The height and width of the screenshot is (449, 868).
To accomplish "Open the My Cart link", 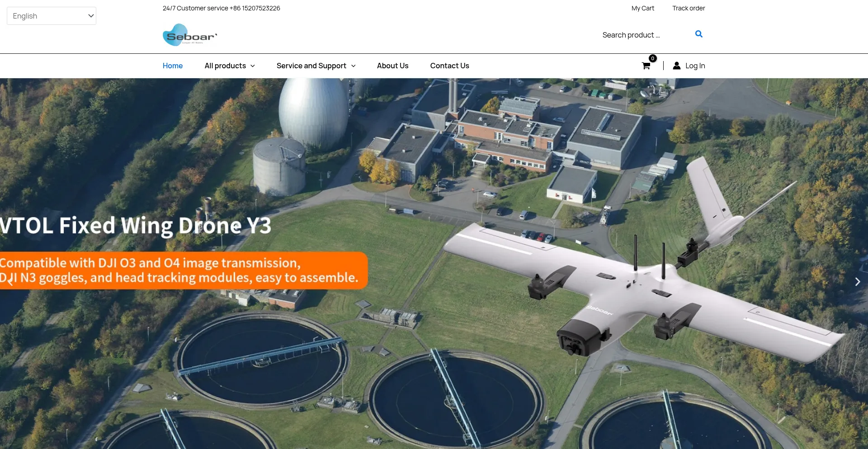I will click(642, 8).
